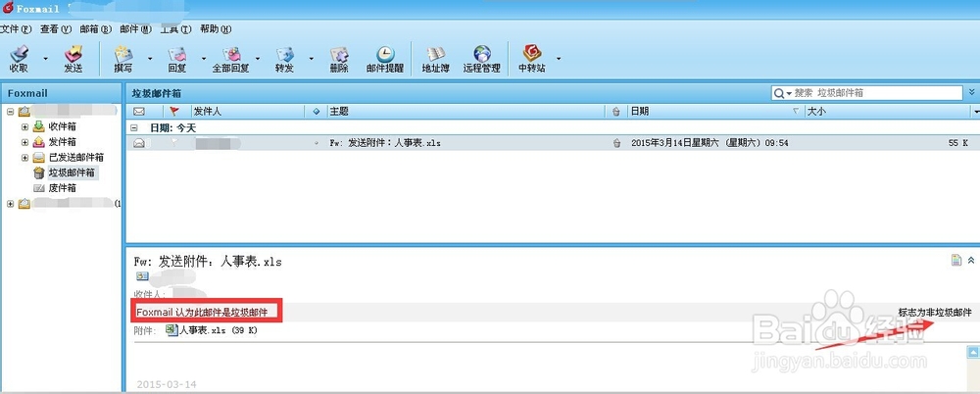This screenshot has width=980, height=394.
Task: Expand the second mail account tree
Action: tap(10, 203)
